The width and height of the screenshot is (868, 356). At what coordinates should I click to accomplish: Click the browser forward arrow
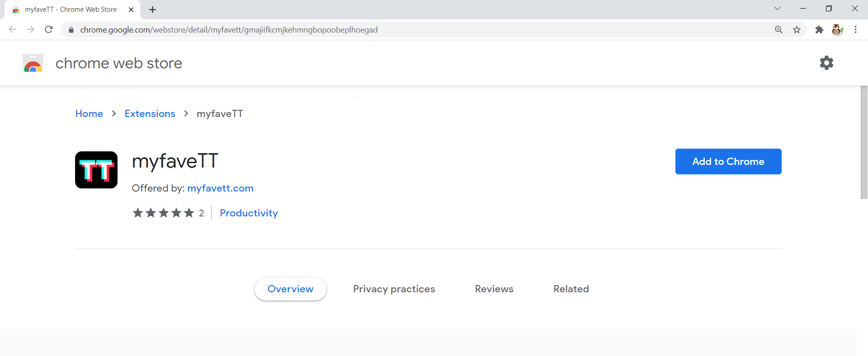tap(31, 30)
